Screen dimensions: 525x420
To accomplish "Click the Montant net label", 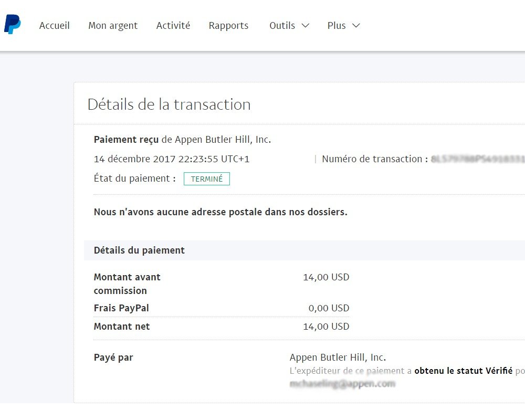I will point(122,326).
